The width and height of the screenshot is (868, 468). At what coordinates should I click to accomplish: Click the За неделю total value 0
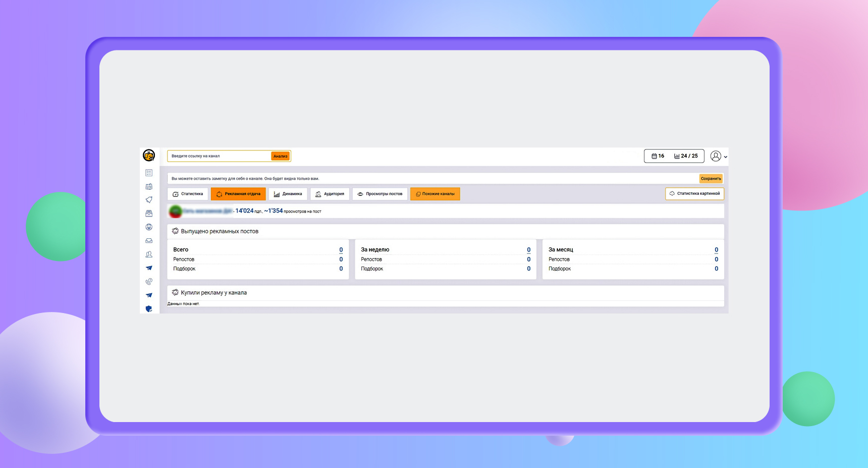click(529, 250)
